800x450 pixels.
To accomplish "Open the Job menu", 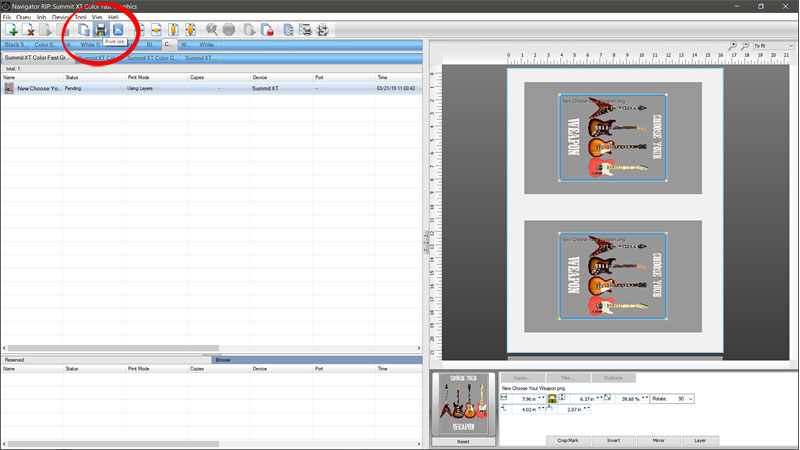I will (x=41, y=17).
